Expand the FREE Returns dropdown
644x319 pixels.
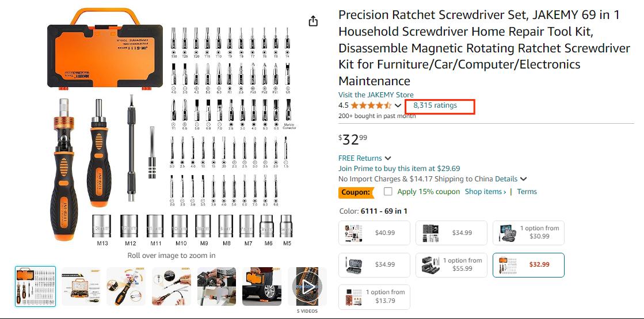point(388,158)
